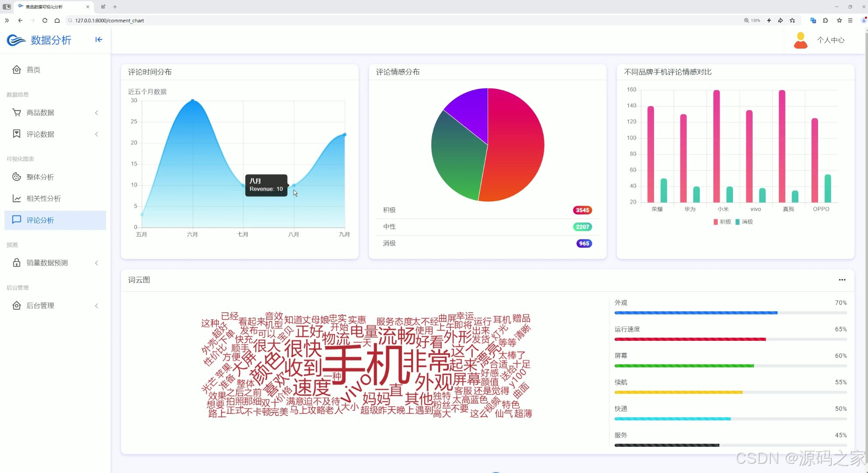Viewport: 868px width, 473px height.
Task: Expand the 后台管理 submenu chevron
Action: (96, 306)
